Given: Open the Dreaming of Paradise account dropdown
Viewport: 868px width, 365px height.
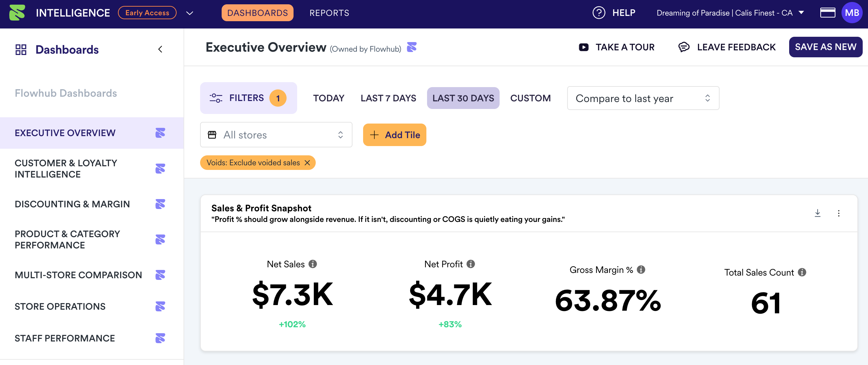Looking at the screenshot, I should point(730,13).
